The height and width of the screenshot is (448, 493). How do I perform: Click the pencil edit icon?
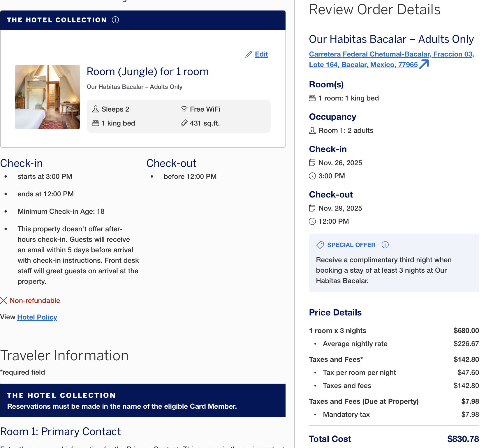[x=249, y=54]
